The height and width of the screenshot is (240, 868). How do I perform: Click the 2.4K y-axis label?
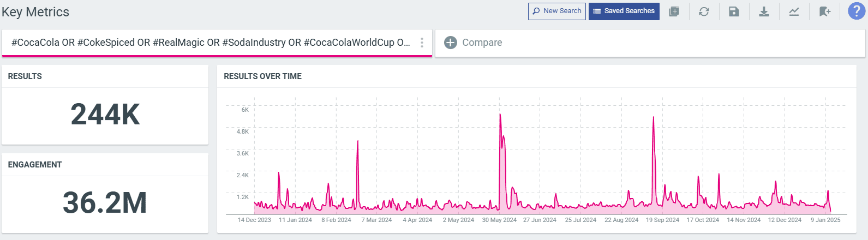(243, 176)
